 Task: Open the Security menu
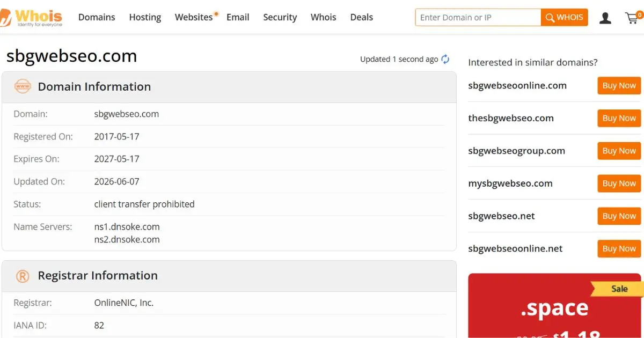(x=280, y=17)
